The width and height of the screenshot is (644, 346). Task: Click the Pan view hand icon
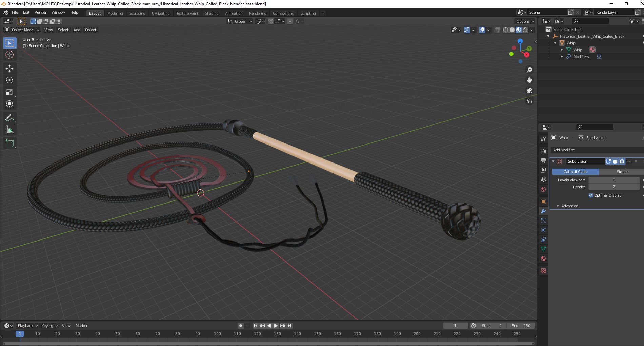529,80
